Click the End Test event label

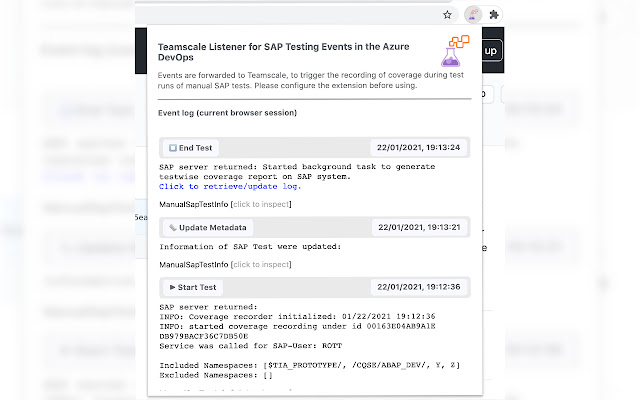pyautogui.click(x=191, y=148)
